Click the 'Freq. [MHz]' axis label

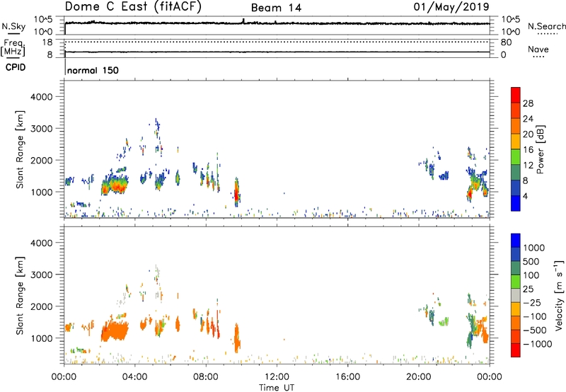pos(13,47)
